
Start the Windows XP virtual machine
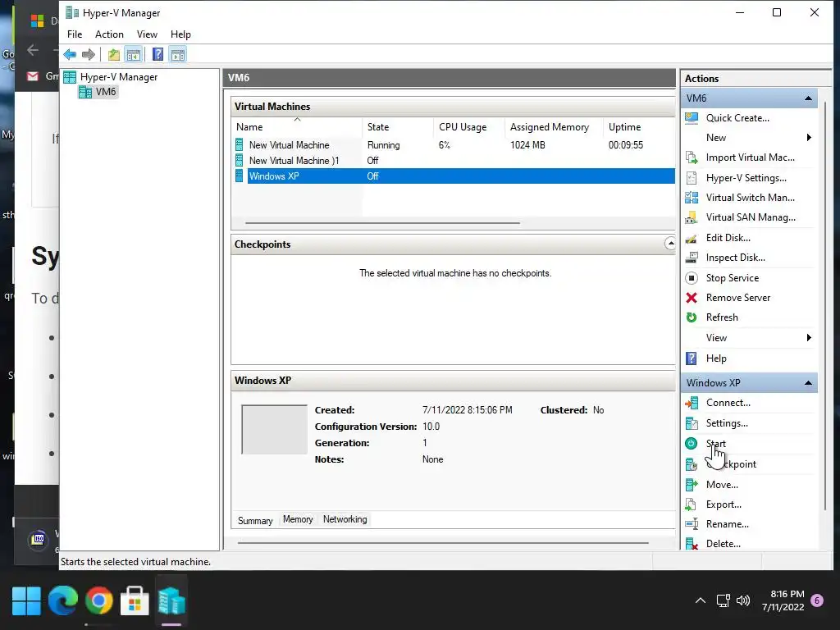(715, 444)
